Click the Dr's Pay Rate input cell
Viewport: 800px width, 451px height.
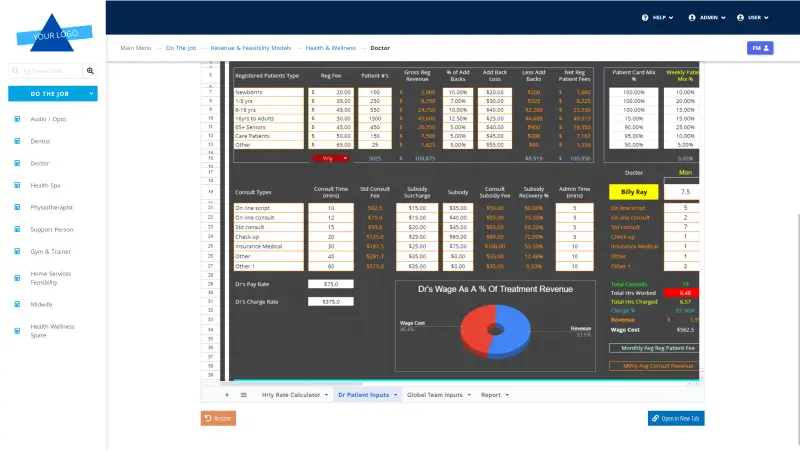point(330,284)
